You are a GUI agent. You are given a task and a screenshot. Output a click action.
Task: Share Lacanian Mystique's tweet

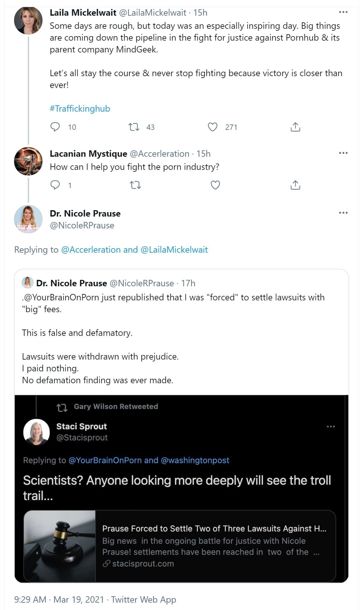point(295,185)
